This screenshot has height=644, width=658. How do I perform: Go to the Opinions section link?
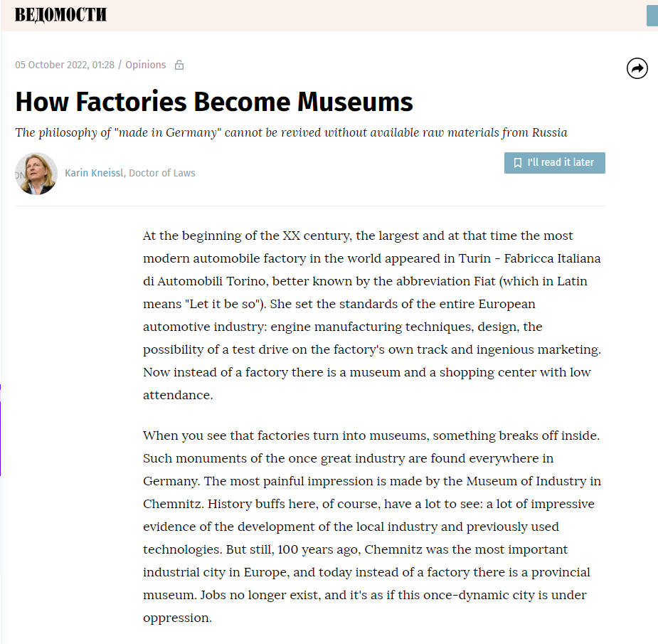tap(146, 65)
